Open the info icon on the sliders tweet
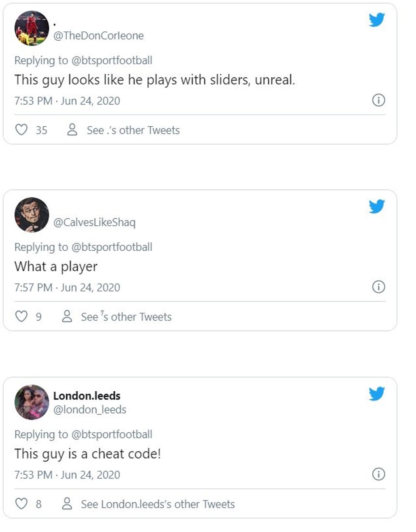 tap(378, 101)
